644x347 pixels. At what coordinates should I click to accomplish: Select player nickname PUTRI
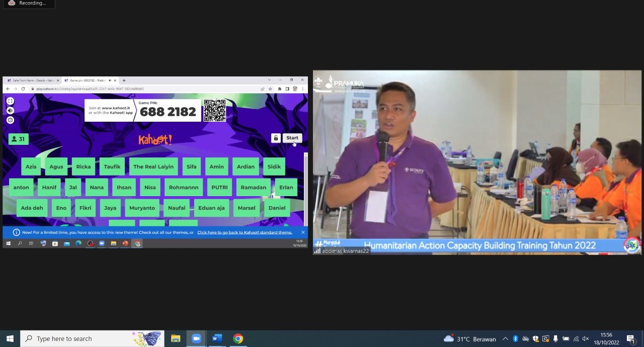pos(219,187)
